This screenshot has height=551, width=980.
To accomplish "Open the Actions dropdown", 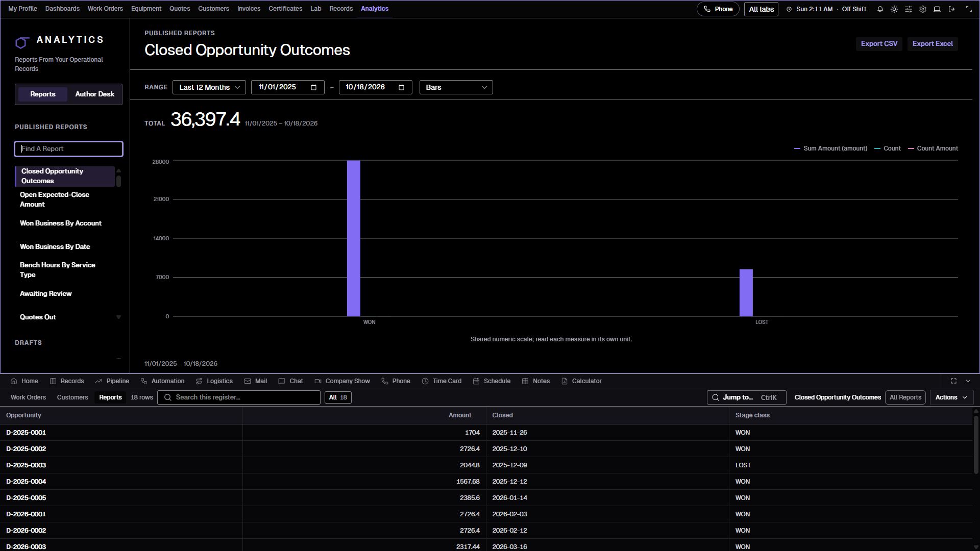I will pyautogui.click(x=951, y=397).
